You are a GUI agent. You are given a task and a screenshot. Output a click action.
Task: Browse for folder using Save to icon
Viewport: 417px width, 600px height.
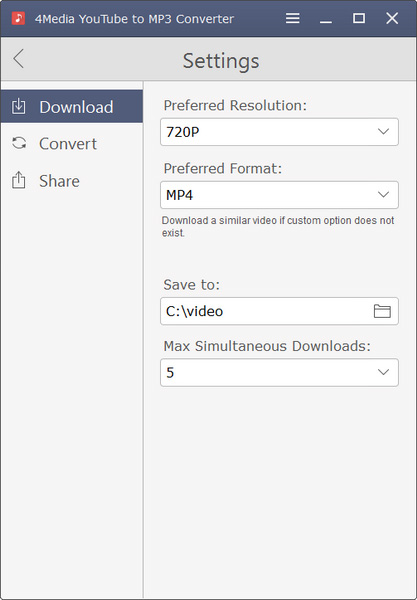(x=382, y=311)
